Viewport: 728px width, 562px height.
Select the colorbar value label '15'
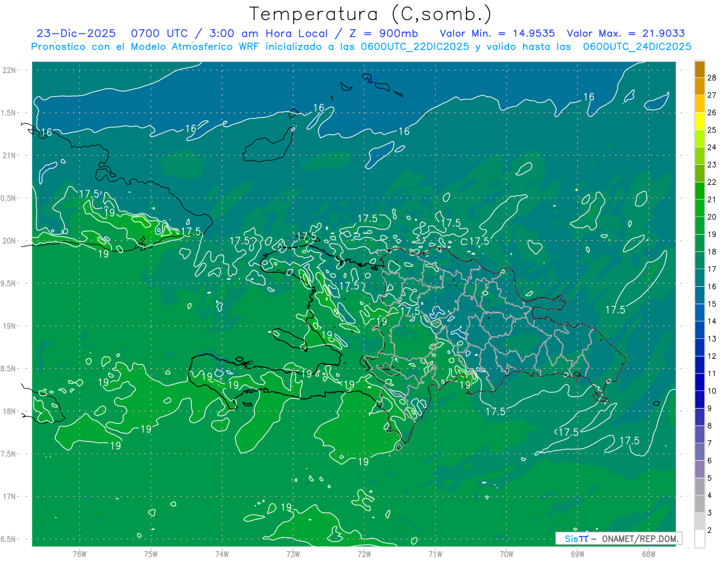pyautogui.click(x=712, y=304)
